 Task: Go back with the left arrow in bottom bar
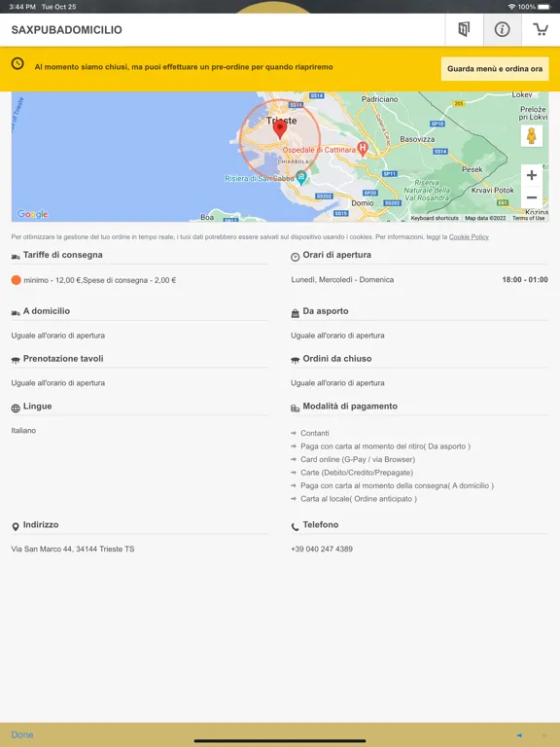[x=519, y=735]
